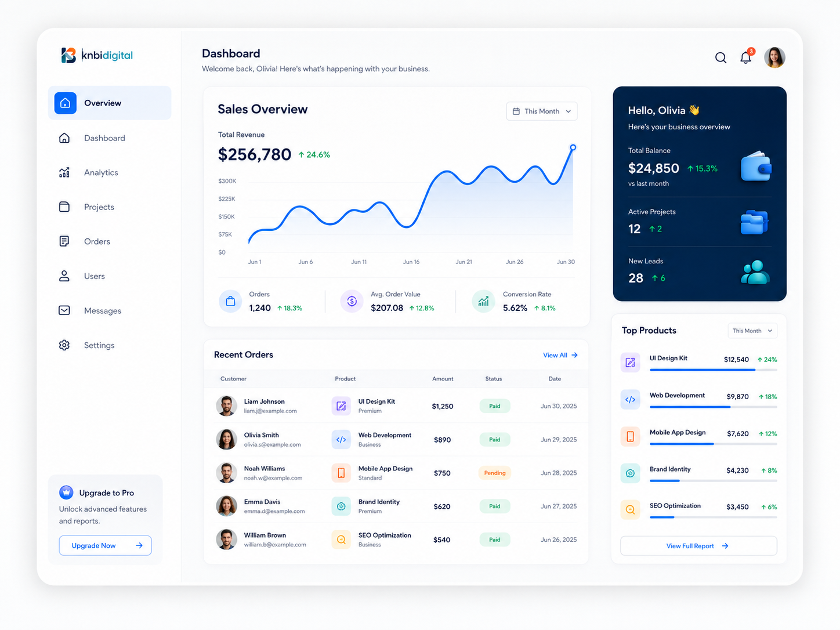Click Web Development code icon in Top Products
The width and height of the screenshot is (840, 630).
click(630, 400)
